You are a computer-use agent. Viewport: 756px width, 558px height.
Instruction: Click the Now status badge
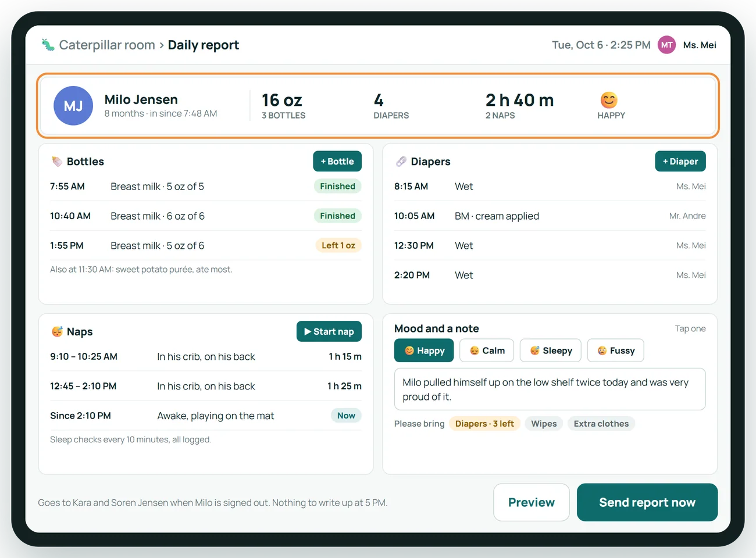coord(346,416)
